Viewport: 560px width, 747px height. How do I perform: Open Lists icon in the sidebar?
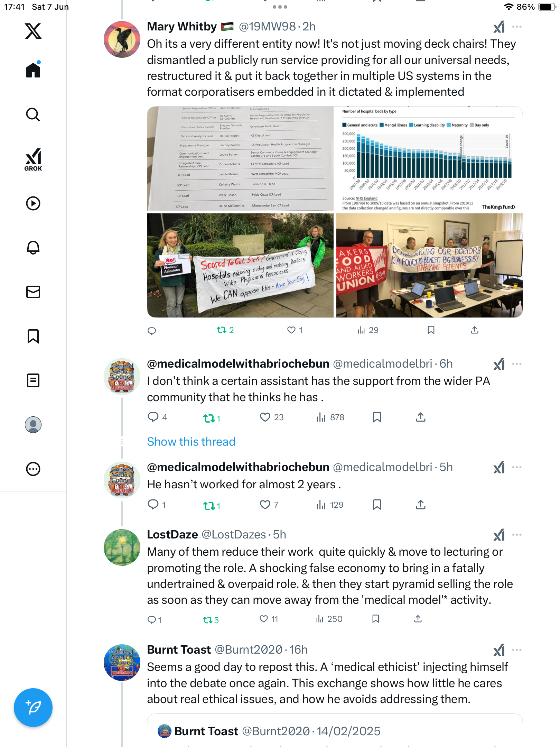(x=33, y=380)
